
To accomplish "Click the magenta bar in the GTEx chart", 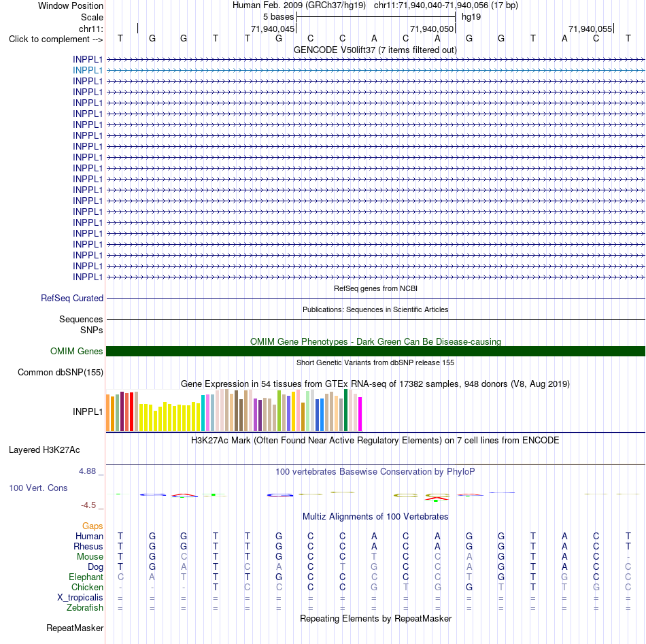I will coord(360,414).
